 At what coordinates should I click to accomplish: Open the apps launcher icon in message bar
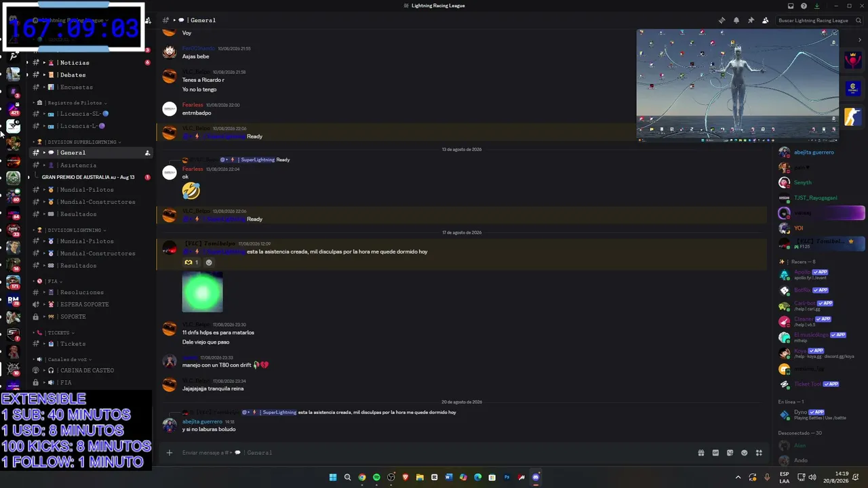click(x=759, y=453)
